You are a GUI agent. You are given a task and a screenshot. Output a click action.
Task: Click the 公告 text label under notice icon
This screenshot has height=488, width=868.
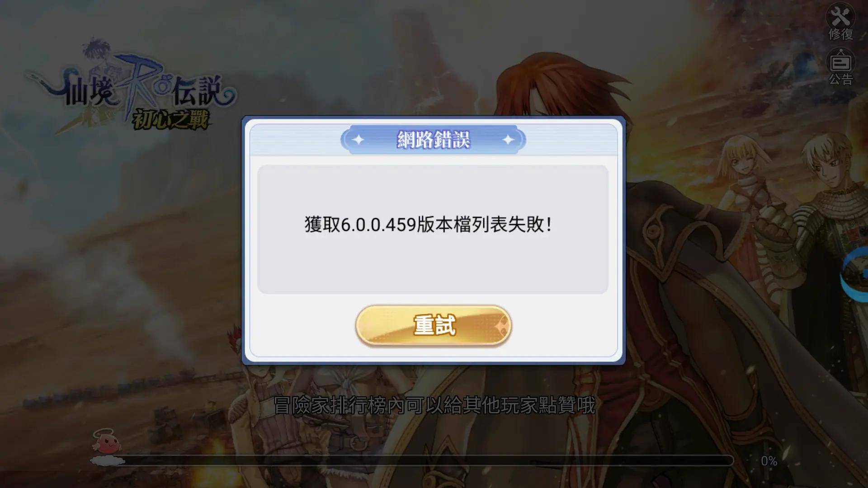pyautogui.click(x=840, y=80)
